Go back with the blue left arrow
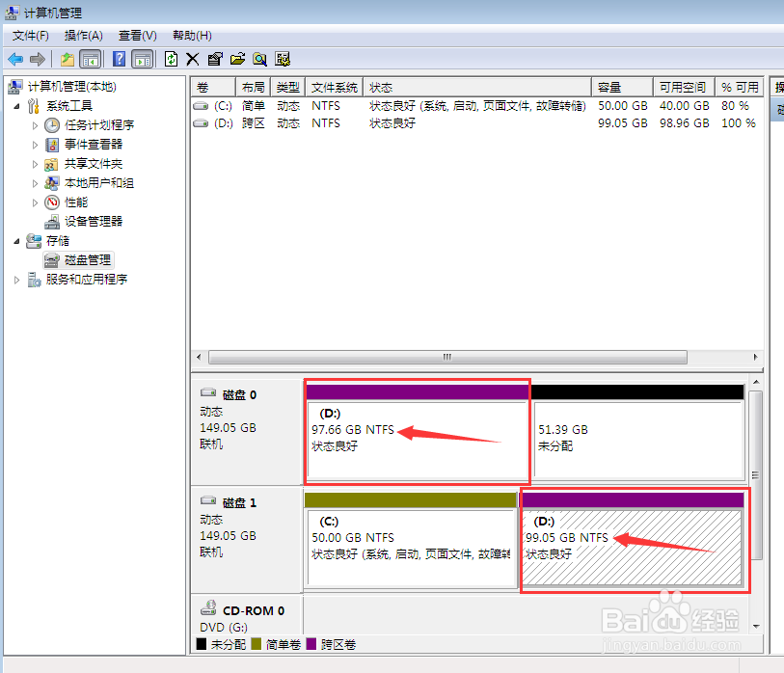The height and width of the screenshot is (673, 784). click(15, 60)
